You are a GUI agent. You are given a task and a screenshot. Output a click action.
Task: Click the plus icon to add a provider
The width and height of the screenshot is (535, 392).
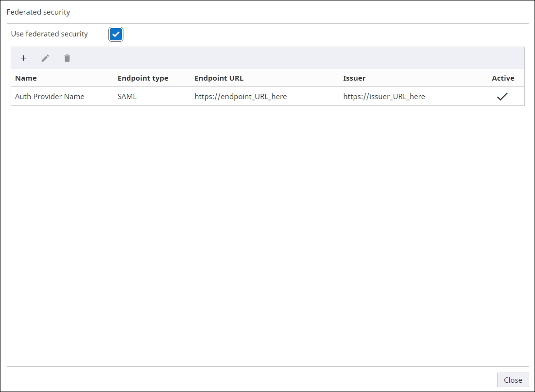pos(23,58)
